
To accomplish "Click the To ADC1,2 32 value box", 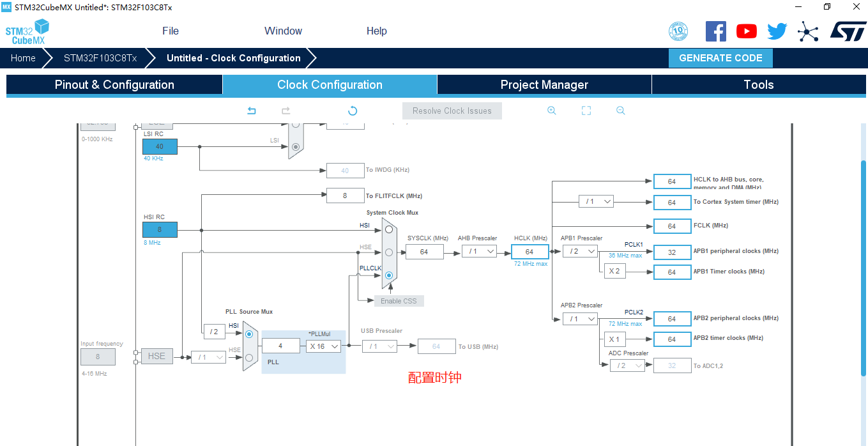I will pyautogui.click(x=672, y=365).
